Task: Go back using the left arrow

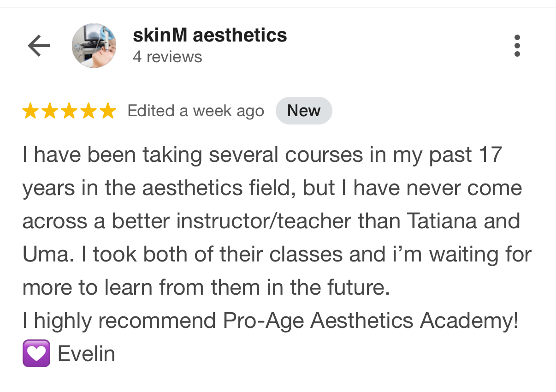Action: pyautogui.click(x=39, y=46)
